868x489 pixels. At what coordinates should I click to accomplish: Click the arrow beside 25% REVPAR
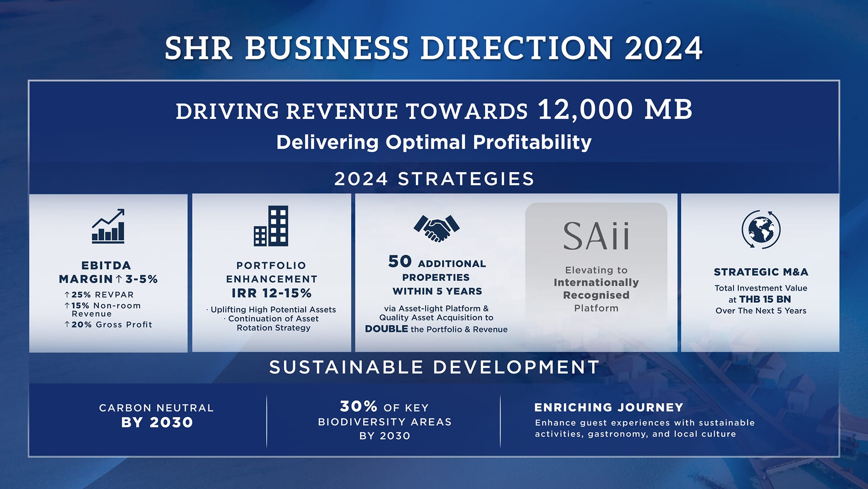(67, 294)
